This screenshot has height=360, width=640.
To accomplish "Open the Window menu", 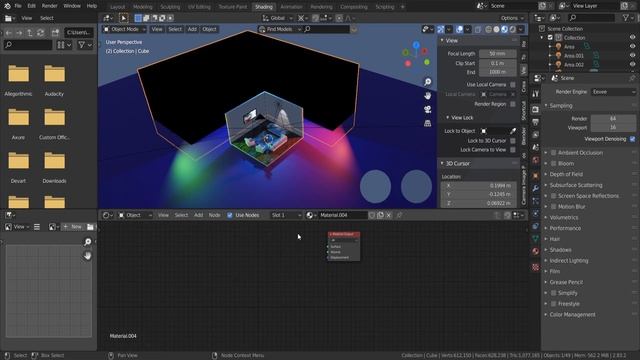I will coord(72,6).
